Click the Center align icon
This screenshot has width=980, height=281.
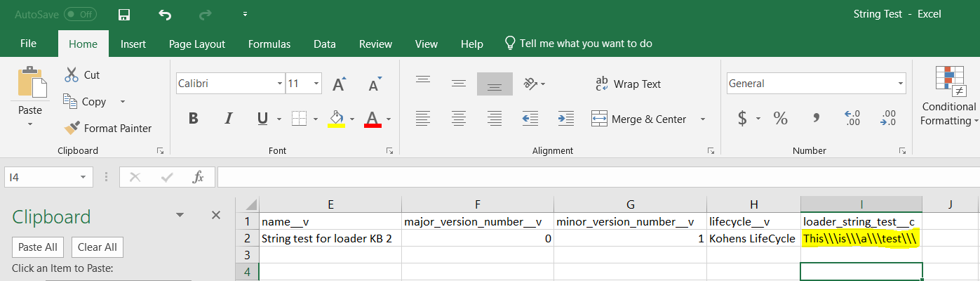(x=459, y=118)
